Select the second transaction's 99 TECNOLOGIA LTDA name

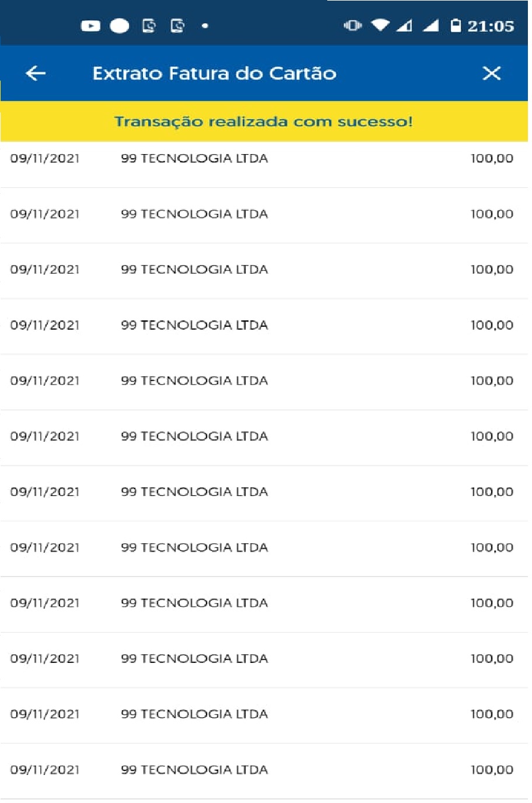pos(194,214)
